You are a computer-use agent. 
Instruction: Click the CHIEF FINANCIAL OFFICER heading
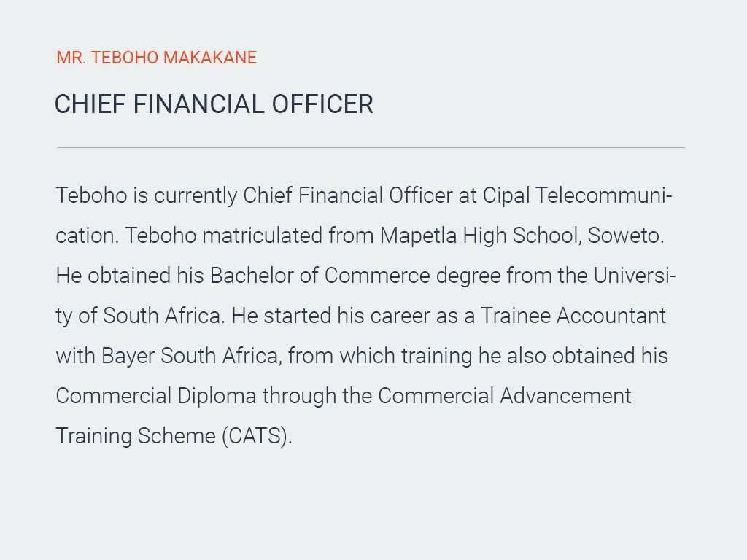point(214,104)
